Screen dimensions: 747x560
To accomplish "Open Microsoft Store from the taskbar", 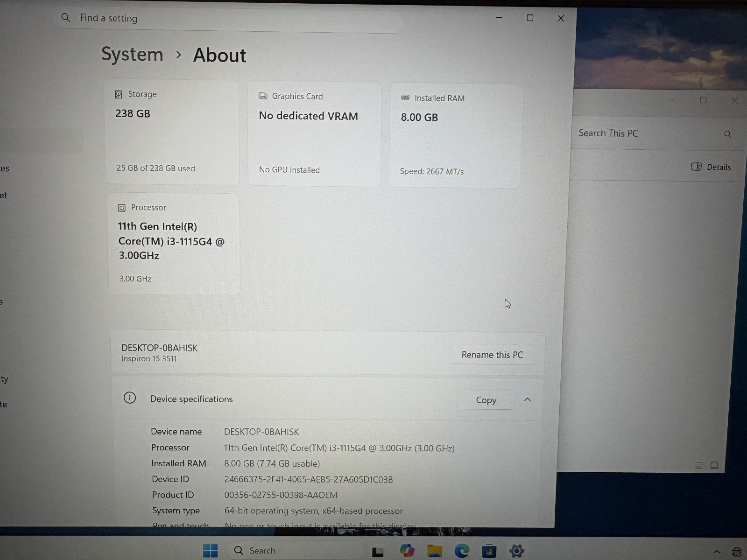I will 489,552.
